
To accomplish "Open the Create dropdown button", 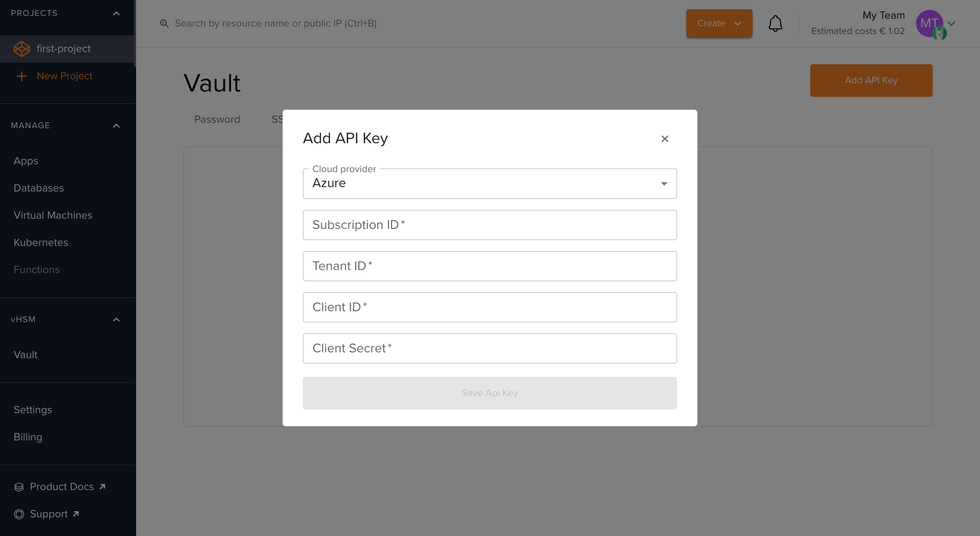I will (719, 23).
